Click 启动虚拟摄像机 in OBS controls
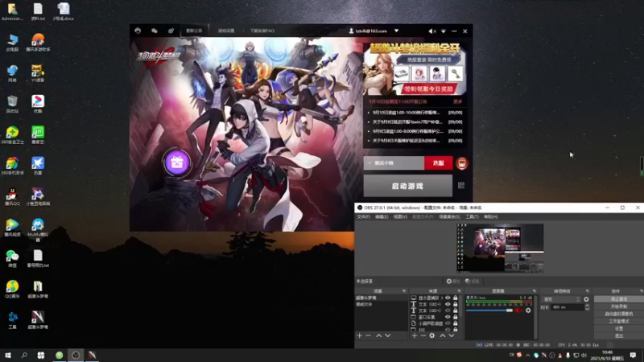Screen dimensions: 644x362 (619, 314)
